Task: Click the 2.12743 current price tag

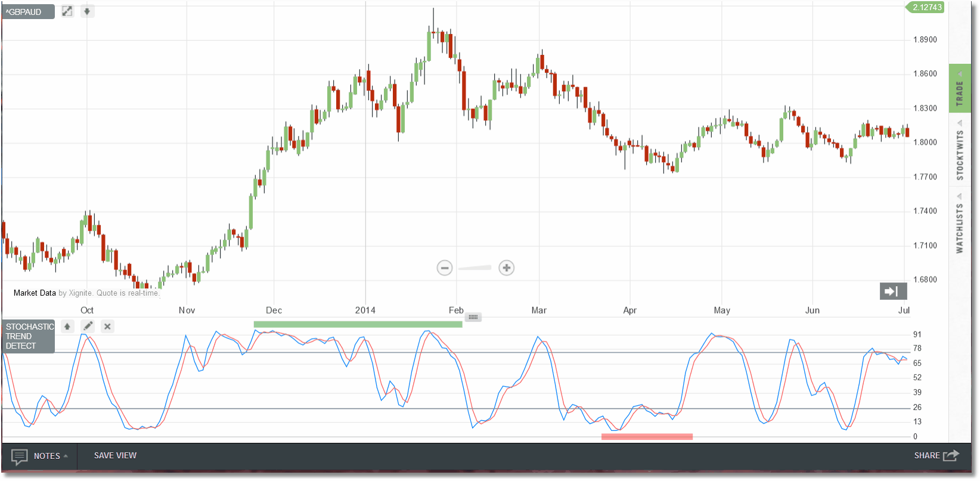Action: pyautogui.click(x=926, y=7)
